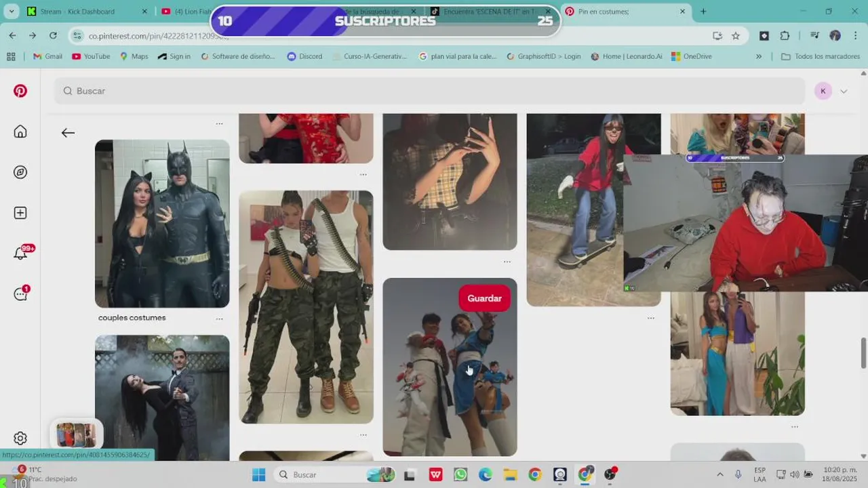Open the Discord bookmark
This screenshot has width=868, height=488.
(x=304, y=56)
